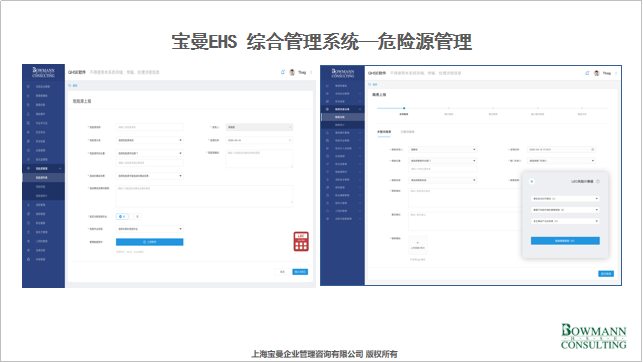Open kebab menu beside Tbag in LEC popup window
Viewport: 643px width, 362px height.
(616, 73)
